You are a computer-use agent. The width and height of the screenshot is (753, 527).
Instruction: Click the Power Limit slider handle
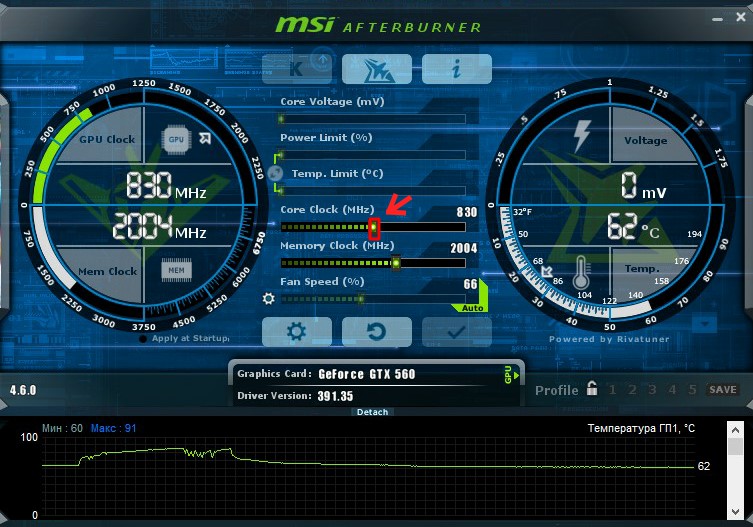click(281, 155)
